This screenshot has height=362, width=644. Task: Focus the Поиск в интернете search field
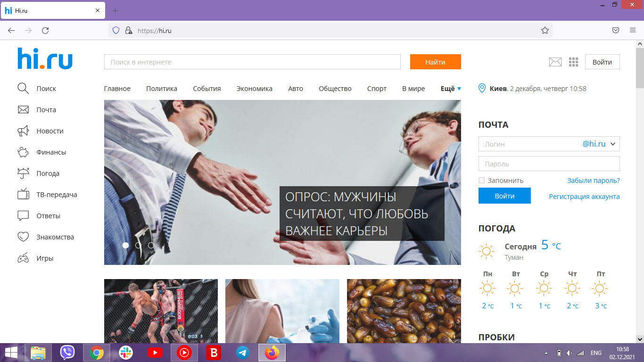[x=252, y=62]
